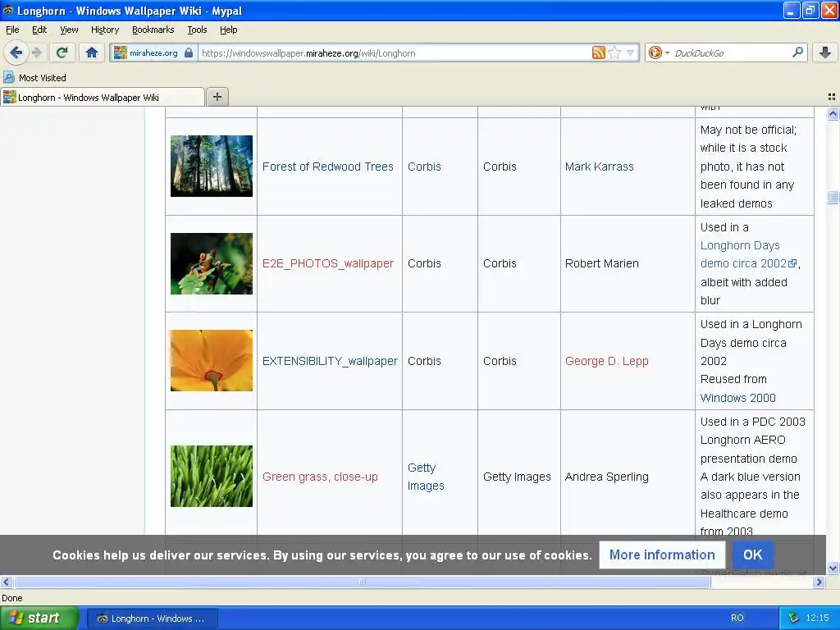This screenshot has width=840, height=630.
Task: Click the miraheze.org site identity icon
Action: click(121, 52)
